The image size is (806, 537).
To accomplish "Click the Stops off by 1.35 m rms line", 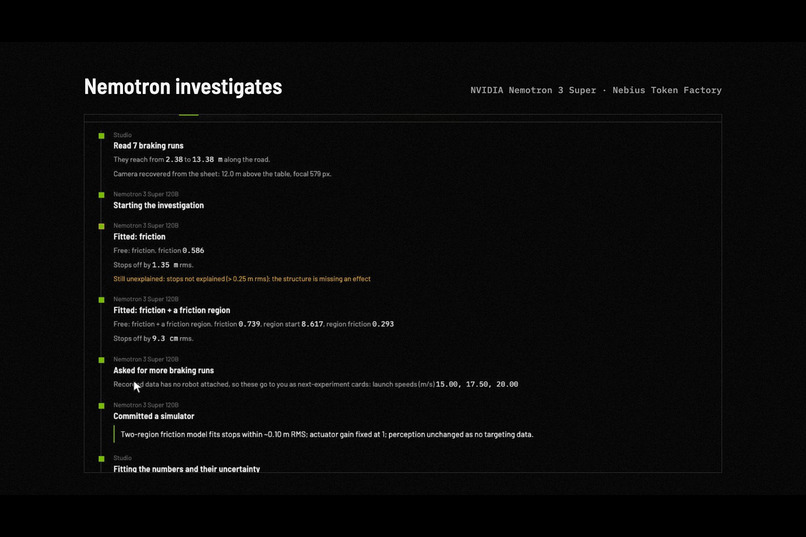I will coord(153,265).
